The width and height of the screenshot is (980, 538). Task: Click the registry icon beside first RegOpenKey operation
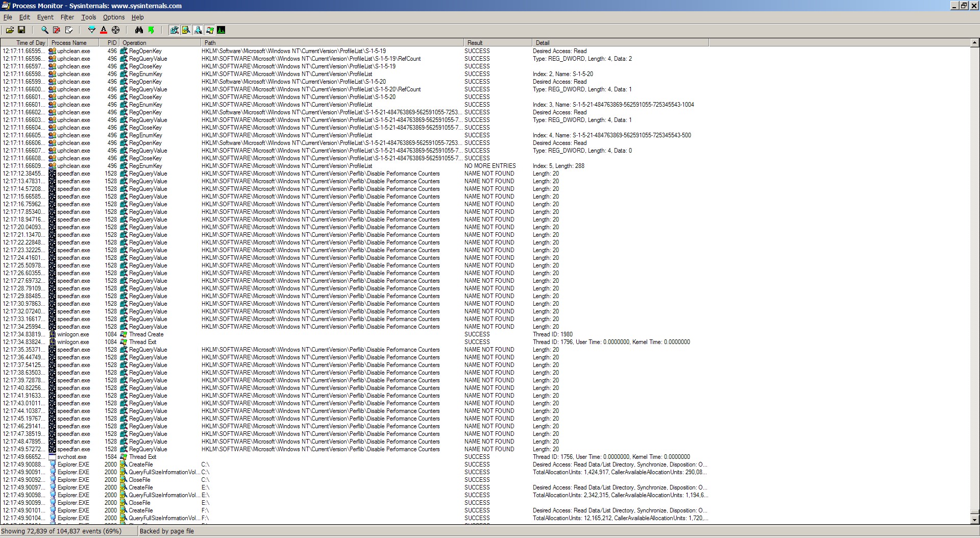click(124, 51)
